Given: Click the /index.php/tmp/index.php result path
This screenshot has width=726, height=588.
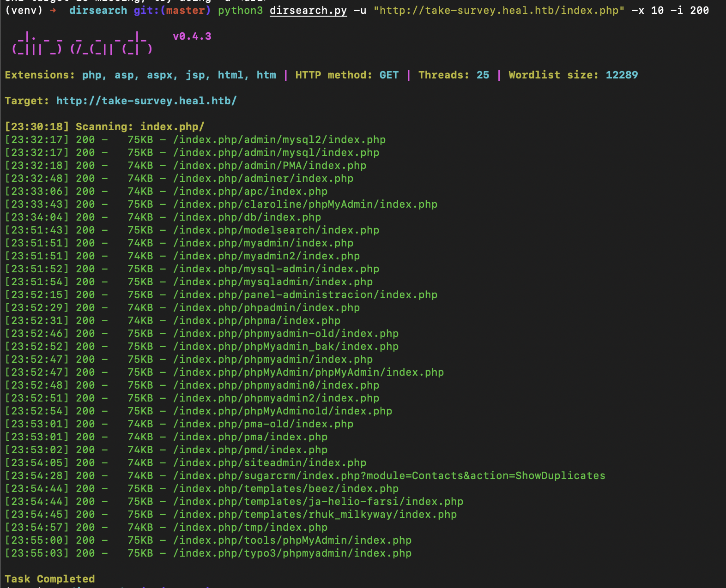Looking at the screenshot, I should [x=250, y=527].
